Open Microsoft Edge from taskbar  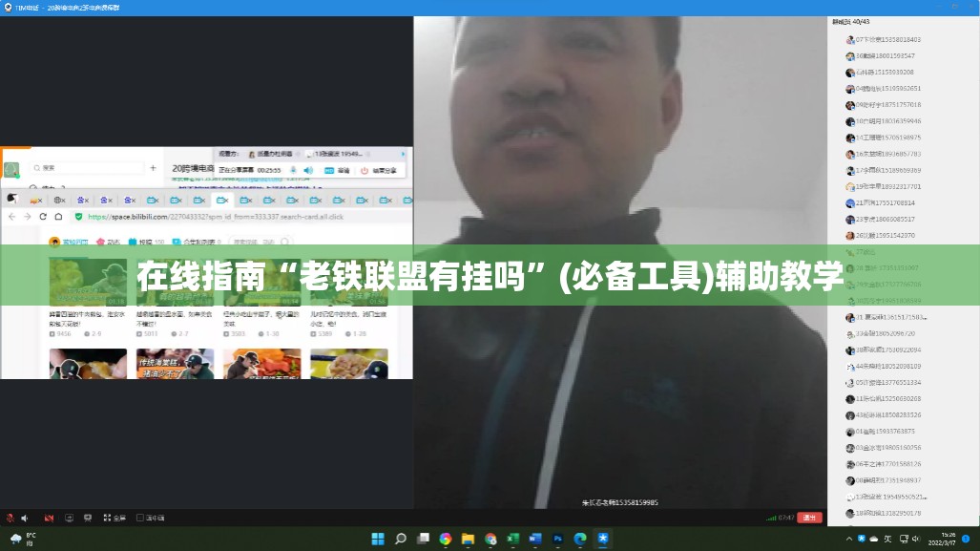pyautogui.click(x=580, y=539)
